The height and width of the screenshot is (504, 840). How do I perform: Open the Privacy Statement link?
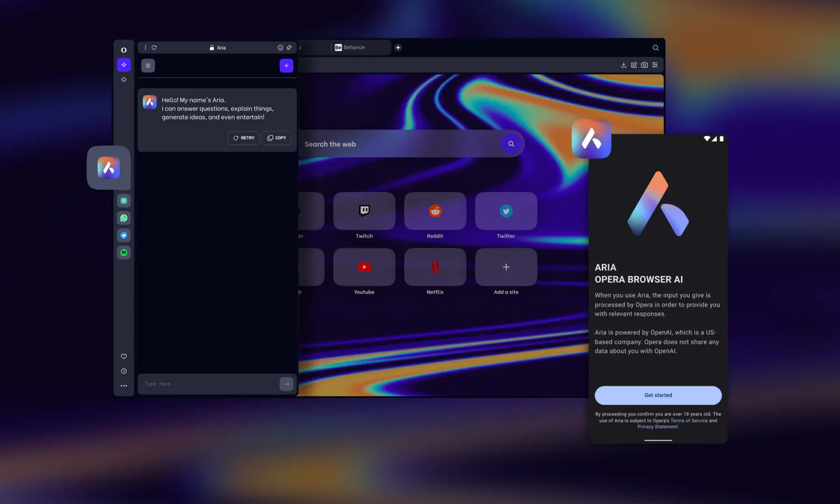click(658, 427)
